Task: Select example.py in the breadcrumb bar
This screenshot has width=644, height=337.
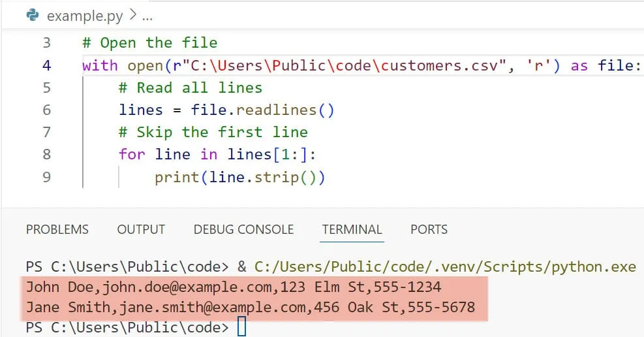Action: [85, 16]
